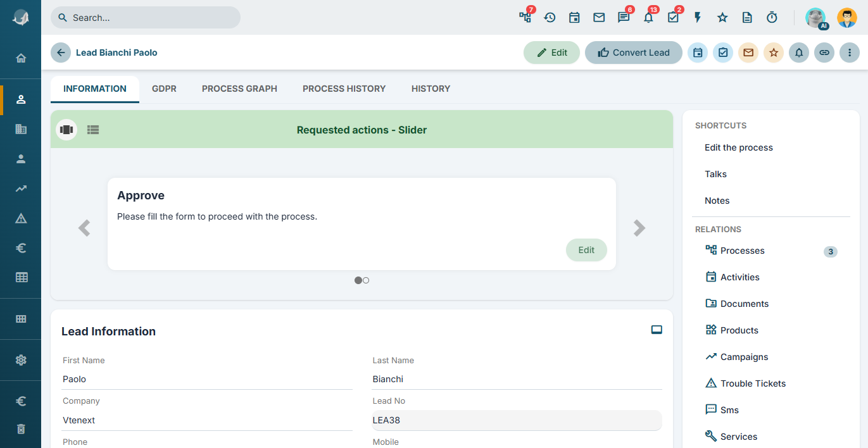Image resolution: width=868 pixels, height=448 pixels.
Task: Open notifications bell with badge 13
Action: (648, 18)
